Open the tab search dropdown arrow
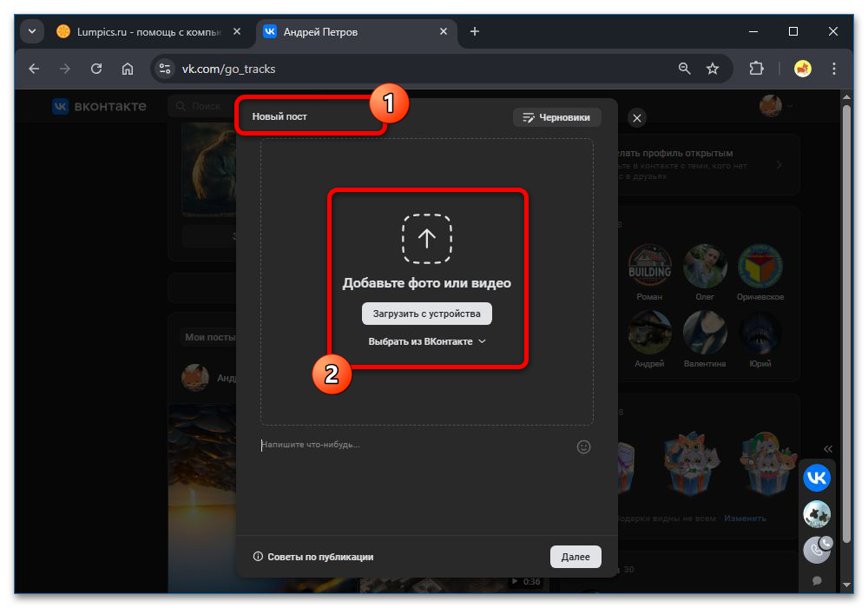868x608 pixels. pos(32,31)
